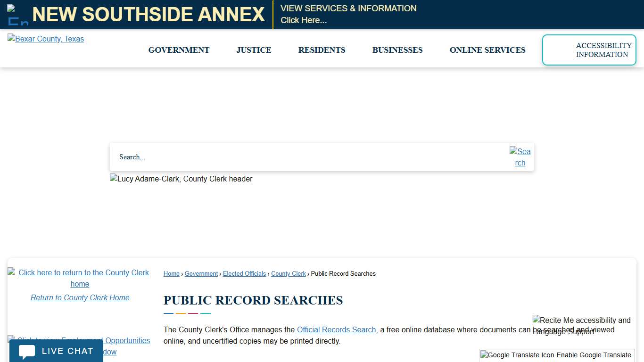Click the Bexar County, Texas logo
The width and height of the screenshot is (644, 362).
pyautogui.click(x=45, y=39)
